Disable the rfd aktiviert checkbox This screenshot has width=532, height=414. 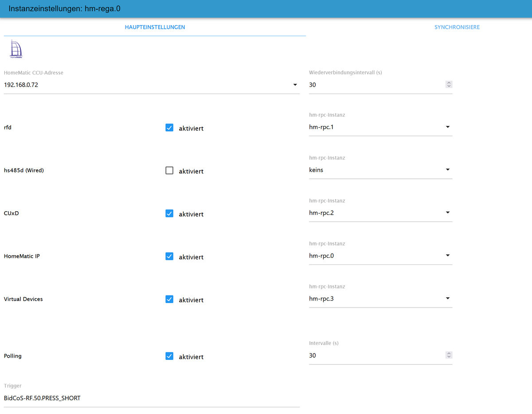(x=169, y=128)
